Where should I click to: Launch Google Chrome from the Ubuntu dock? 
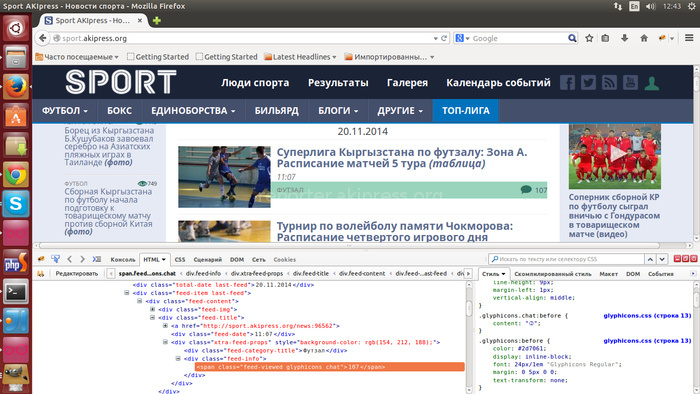[16, 175]
